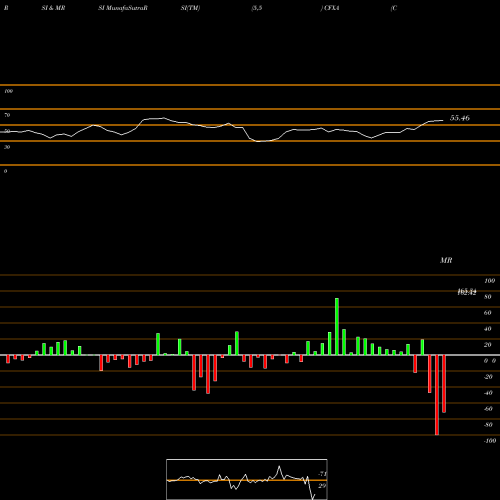Click the histogram axis label 80
The image size is (500, 500).
pos(488,297)
